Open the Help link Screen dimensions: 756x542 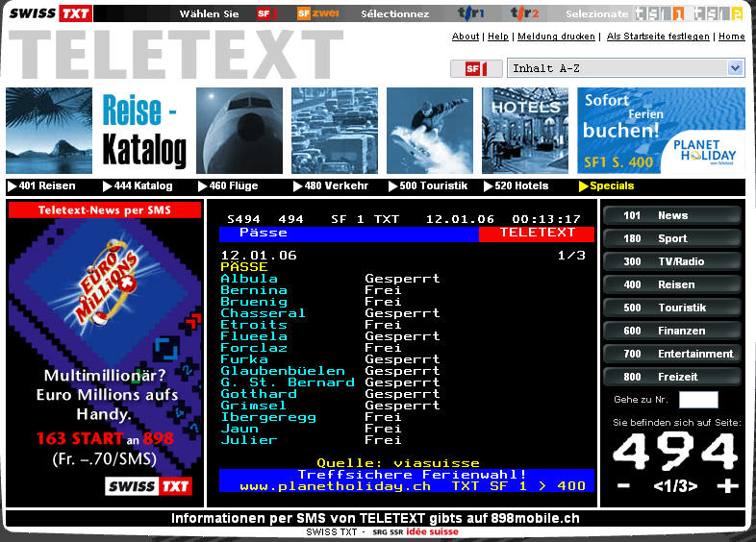[x=498, y=37]
